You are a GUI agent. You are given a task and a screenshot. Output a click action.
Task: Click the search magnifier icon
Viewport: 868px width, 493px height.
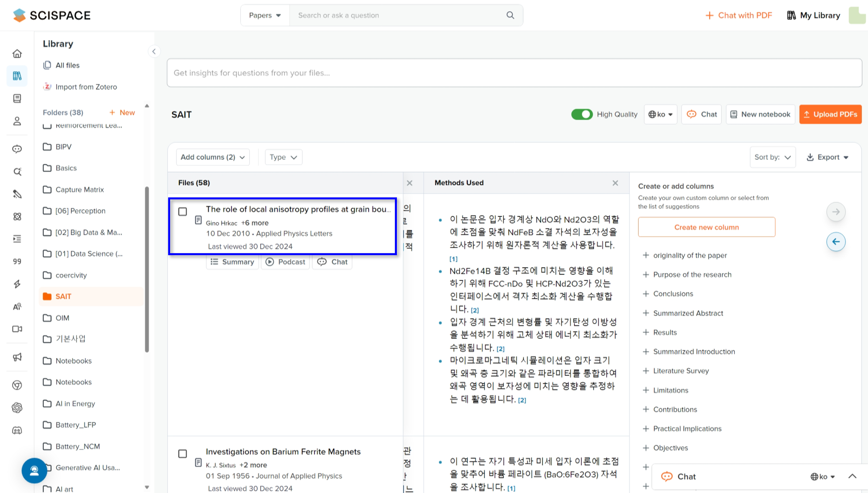tap(510, 15)
